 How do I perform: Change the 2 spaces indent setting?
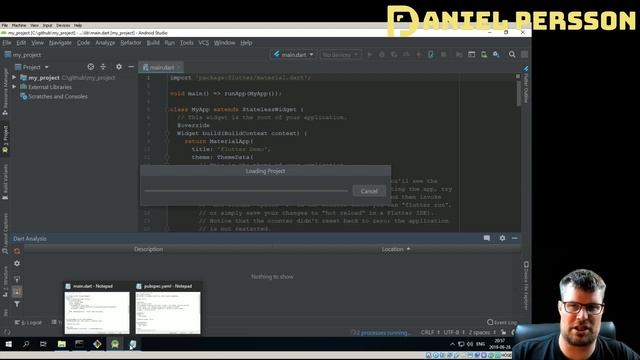pos(482,333)
